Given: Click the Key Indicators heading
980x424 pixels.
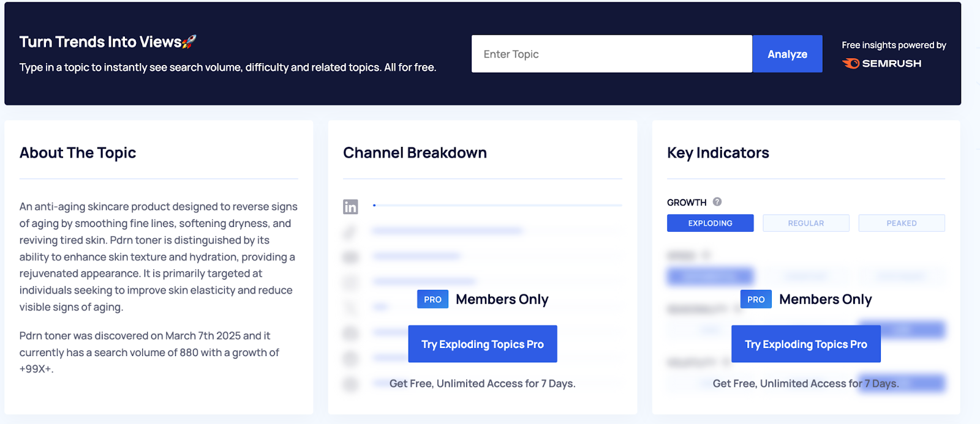Looking at the screenshot, I should 718,153.
